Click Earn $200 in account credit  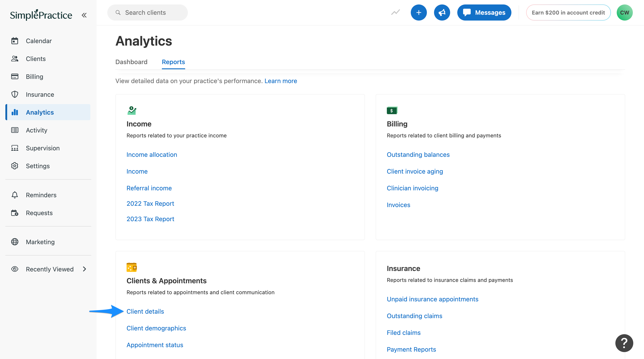[x=568, y=13]
